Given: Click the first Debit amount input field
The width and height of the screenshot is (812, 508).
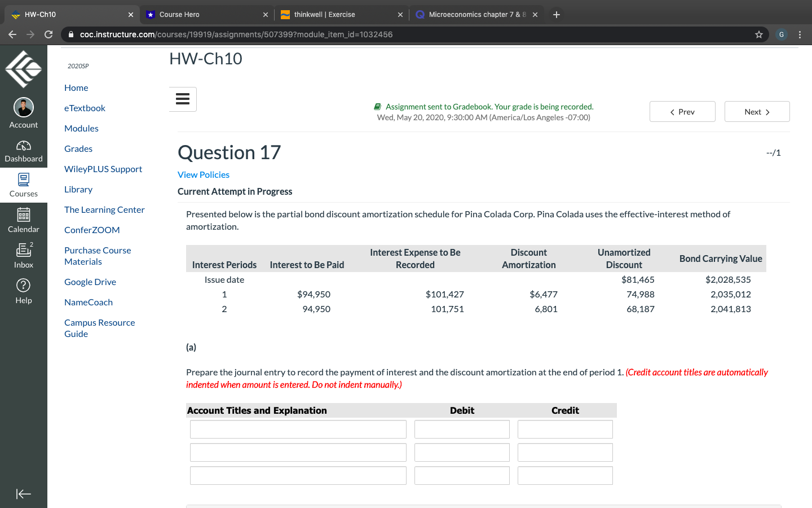Looking at the screenshot, I should pos(461,429).
